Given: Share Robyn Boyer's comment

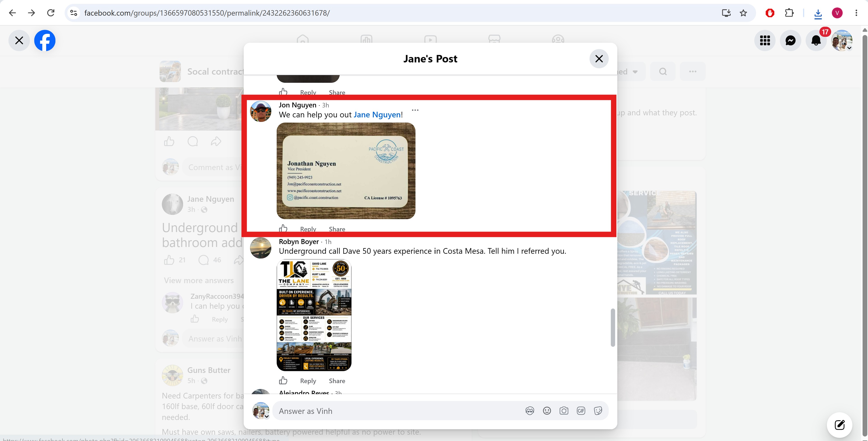Looking at the screenshot, I should tap(337, 381).
